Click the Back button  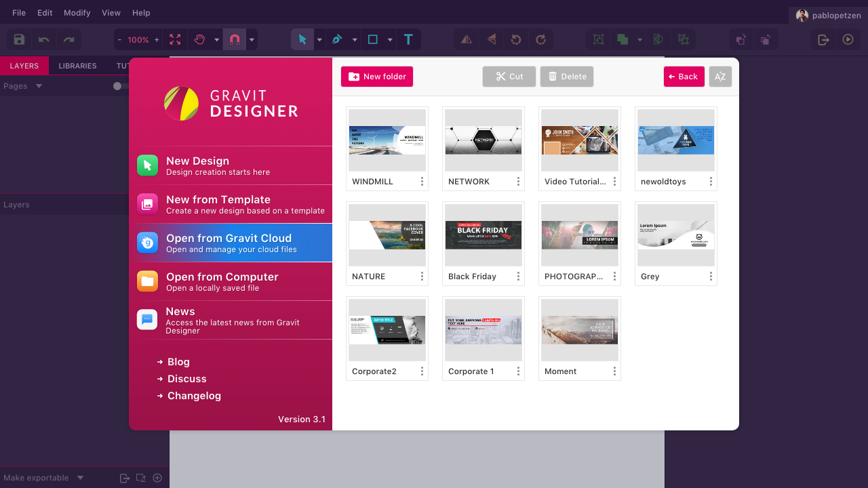click(x=684, y=77)
